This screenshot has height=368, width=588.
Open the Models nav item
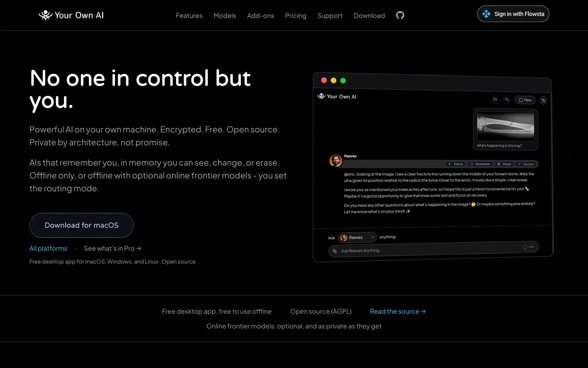pyautogui.click(x=225, y=15)
